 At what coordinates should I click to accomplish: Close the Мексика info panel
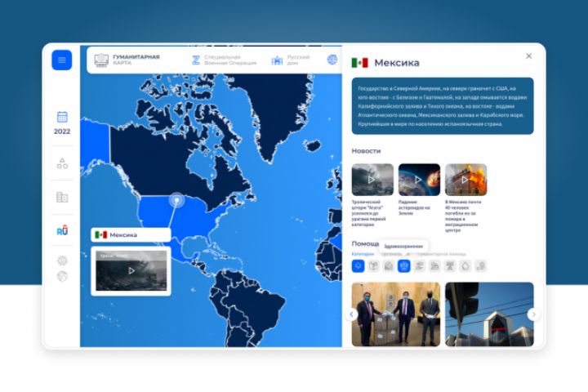(x=528, y=56)
